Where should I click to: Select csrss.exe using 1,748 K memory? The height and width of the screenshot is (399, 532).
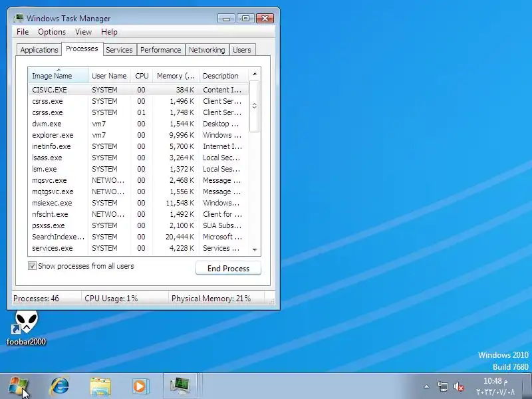click(x=138, y=112)
